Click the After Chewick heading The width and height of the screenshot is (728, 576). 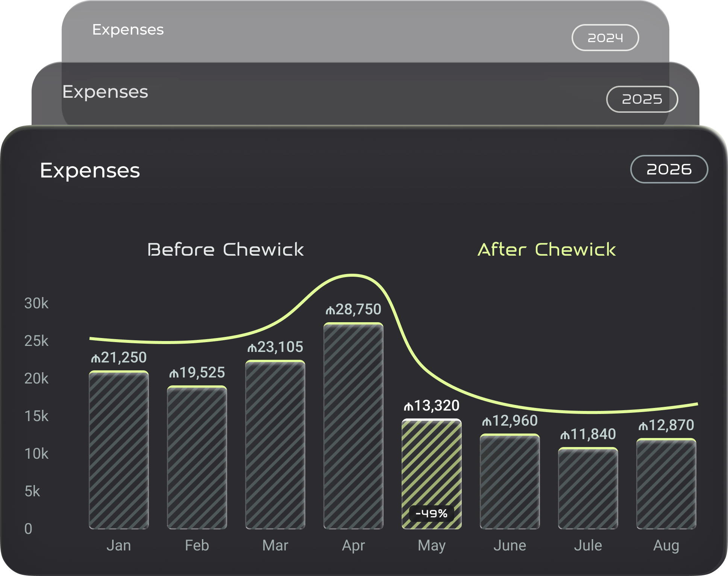pos(547,250)
